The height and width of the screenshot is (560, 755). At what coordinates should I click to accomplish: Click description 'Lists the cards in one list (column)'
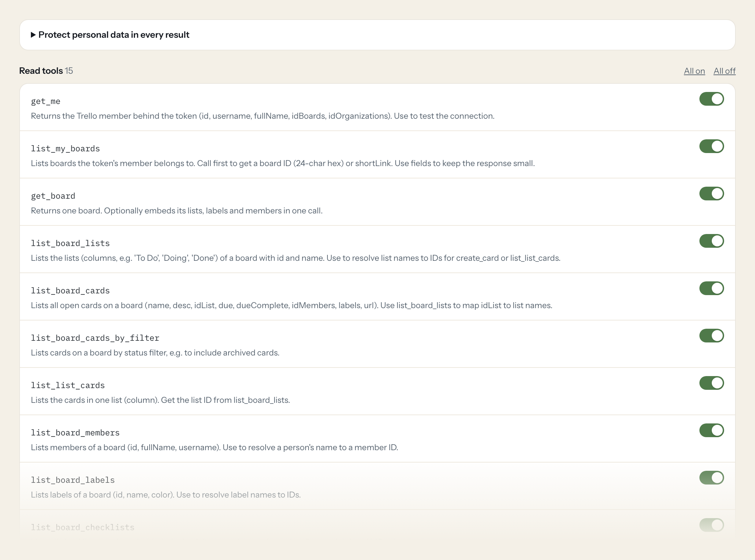160,400
